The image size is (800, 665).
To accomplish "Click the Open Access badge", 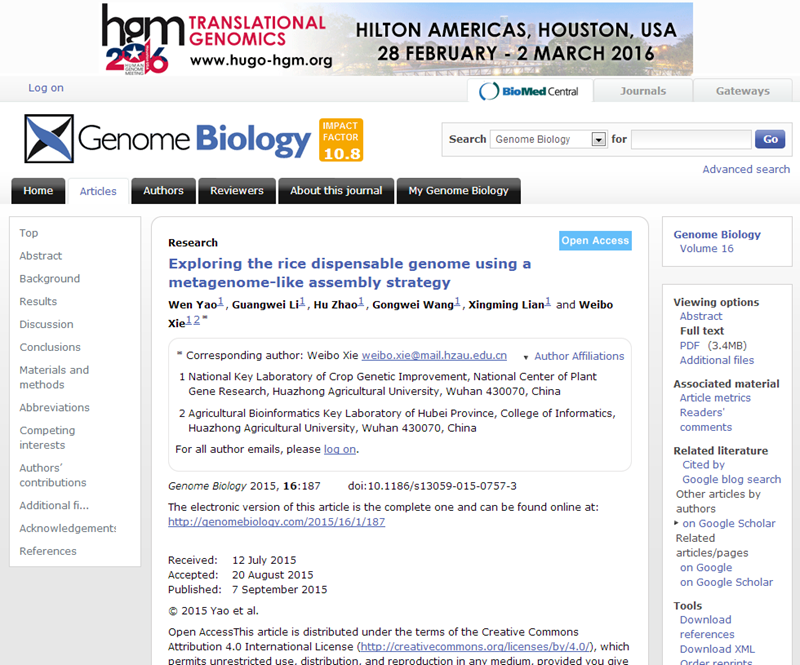I will pos(595,241).
